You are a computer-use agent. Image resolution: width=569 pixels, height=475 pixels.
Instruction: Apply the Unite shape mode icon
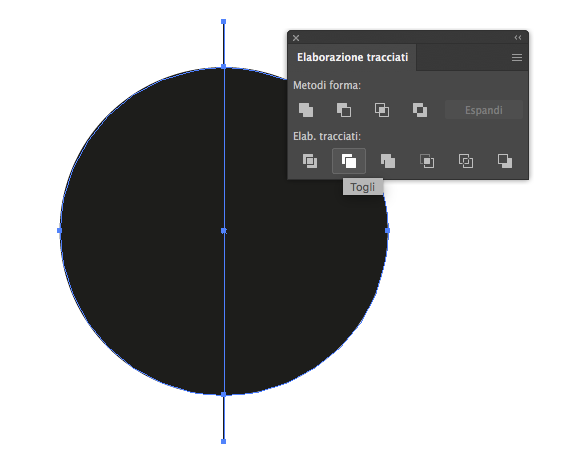point(306,110)
